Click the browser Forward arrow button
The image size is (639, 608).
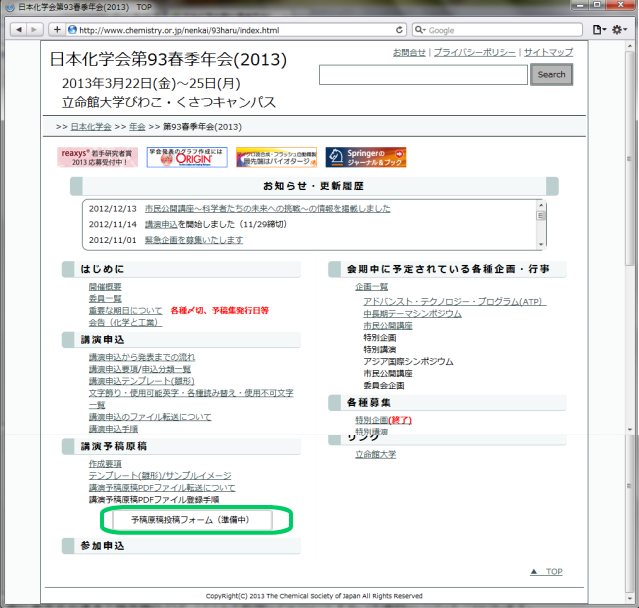point(34,30)
